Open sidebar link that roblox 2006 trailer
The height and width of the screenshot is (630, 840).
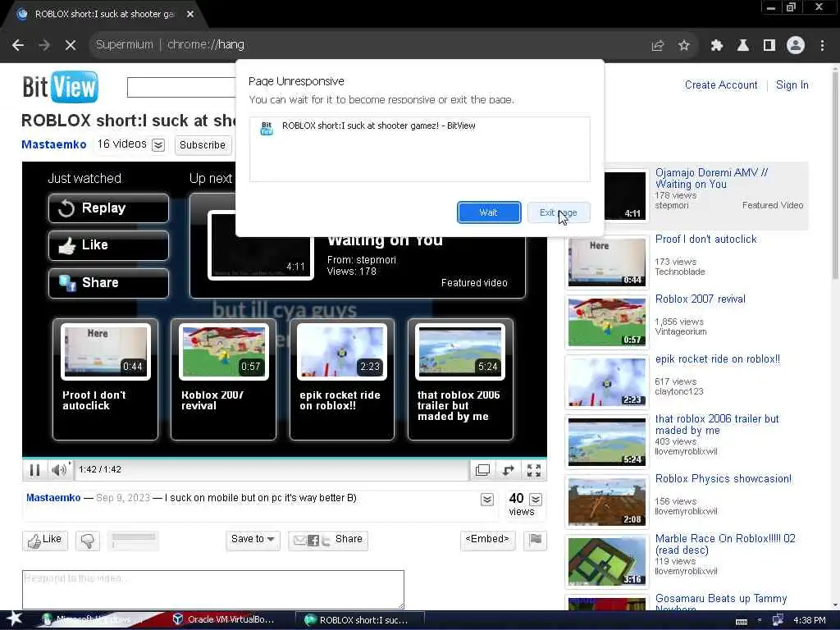pyautogui.click(x=717, y=424)
